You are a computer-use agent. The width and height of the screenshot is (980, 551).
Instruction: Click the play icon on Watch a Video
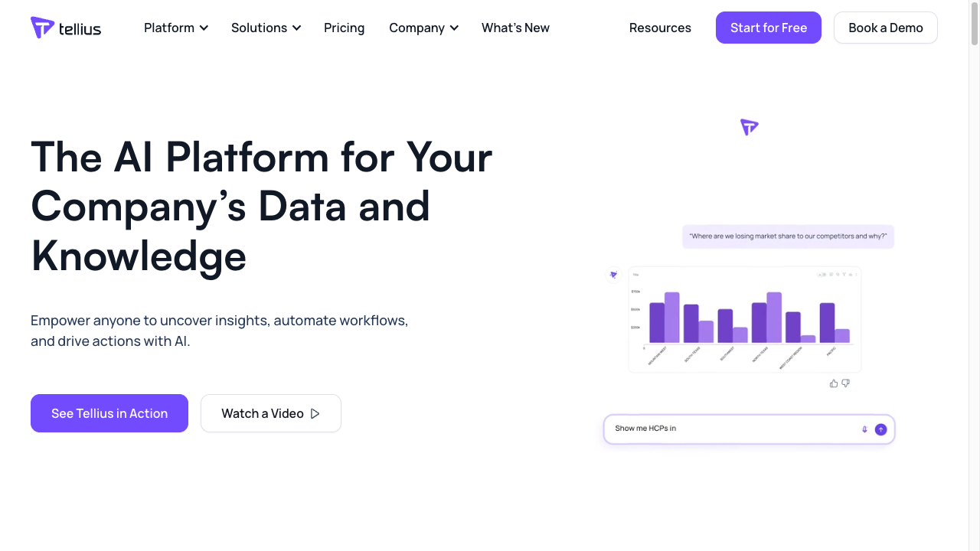(x=315, y=413)
